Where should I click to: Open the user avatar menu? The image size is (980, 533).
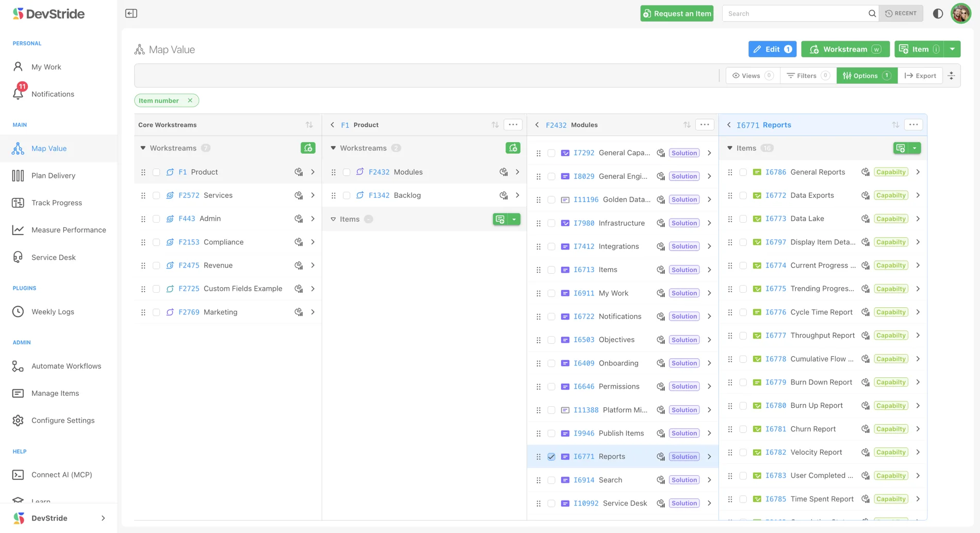(960, 13)
